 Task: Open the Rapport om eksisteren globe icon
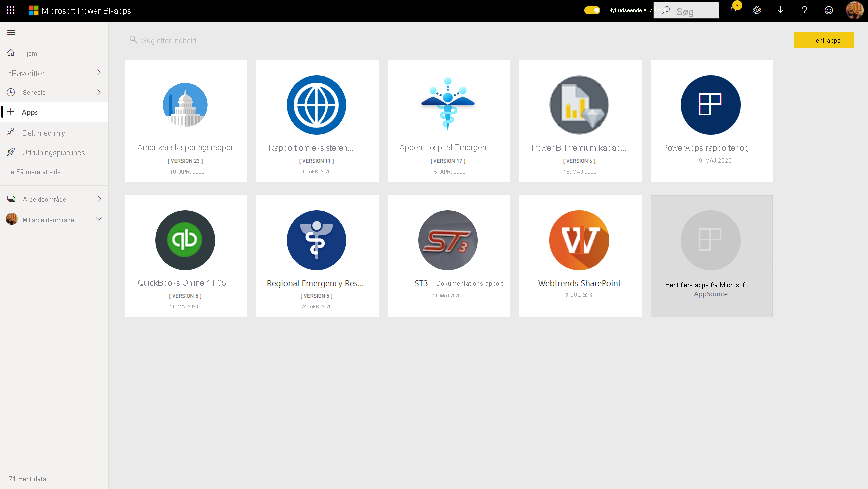[x=317, y=105]
